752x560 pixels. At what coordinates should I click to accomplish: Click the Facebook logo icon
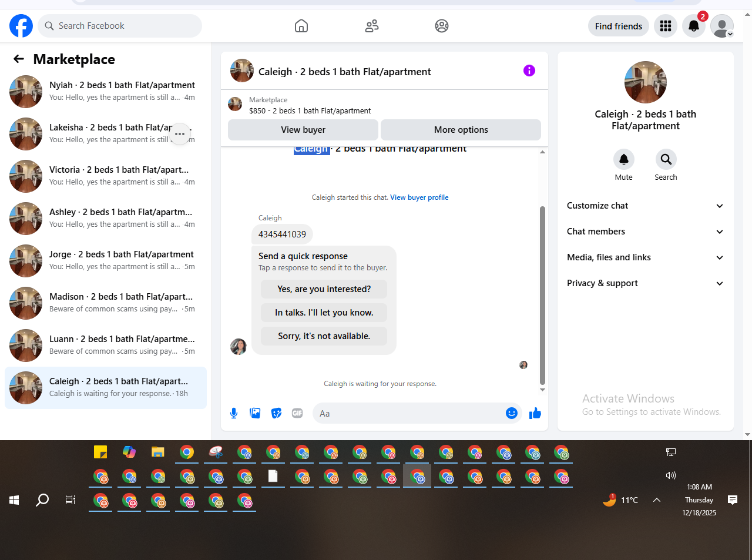point(21,26)
